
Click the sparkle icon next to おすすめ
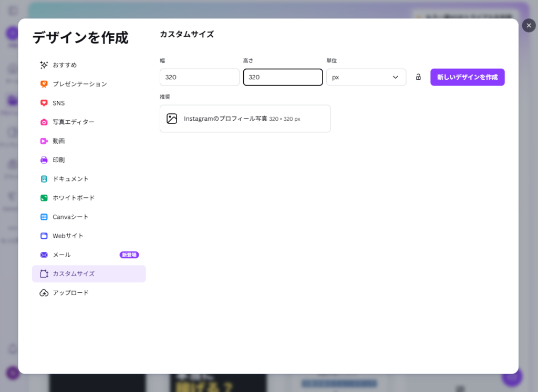point(44,65)
